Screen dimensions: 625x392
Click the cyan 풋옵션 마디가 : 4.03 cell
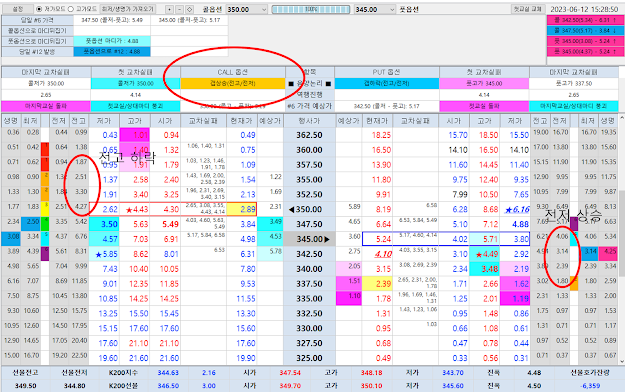point(112,41)
